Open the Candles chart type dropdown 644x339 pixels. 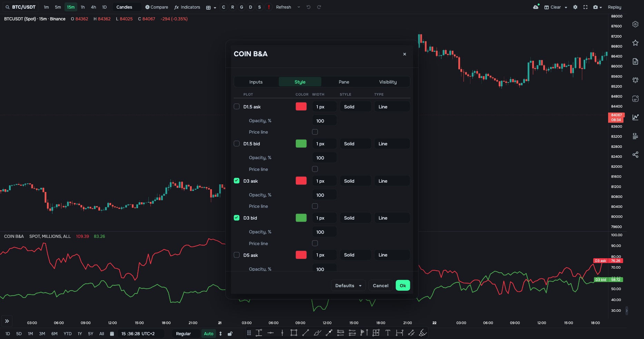pos(127,7)
